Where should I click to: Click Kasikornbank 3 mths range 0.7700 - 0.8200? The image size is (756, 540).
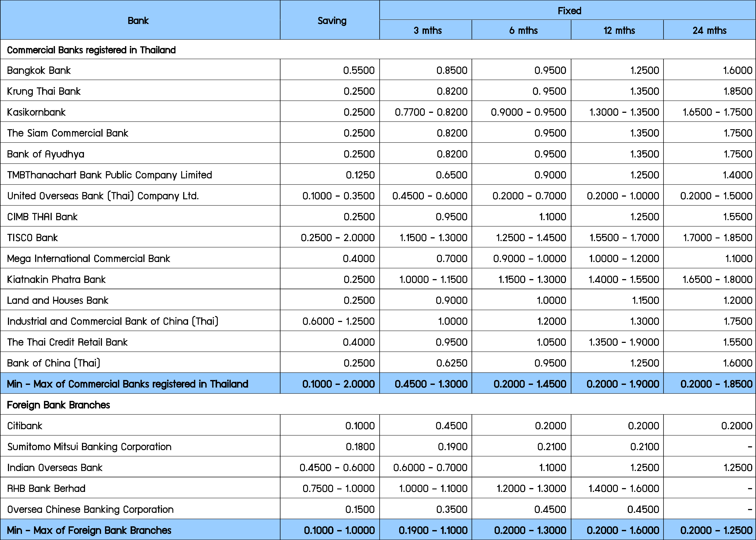coord(431,112)
